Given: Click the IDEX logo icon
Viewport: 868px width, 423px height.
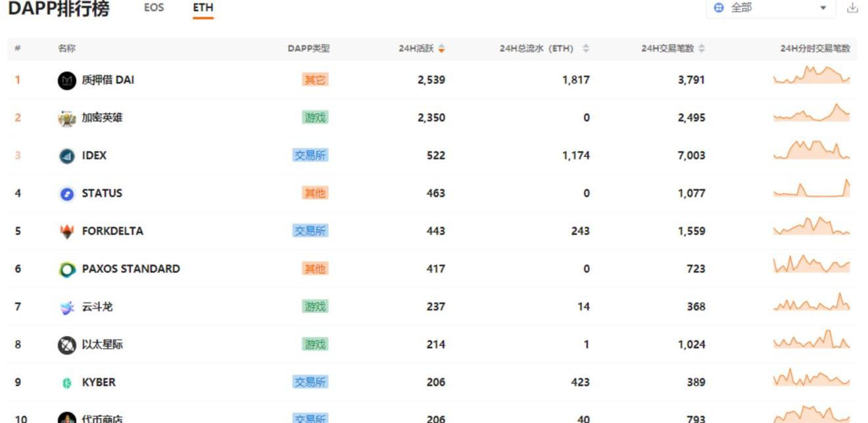Looking at the screenshot, I should [67, 156].
